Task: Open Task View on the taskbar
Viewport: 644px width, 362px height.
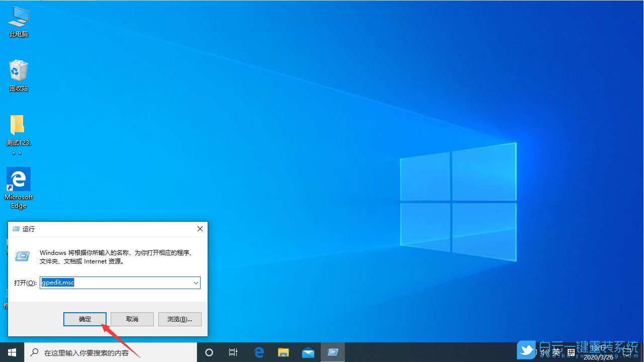Action: tap(233, 352)
